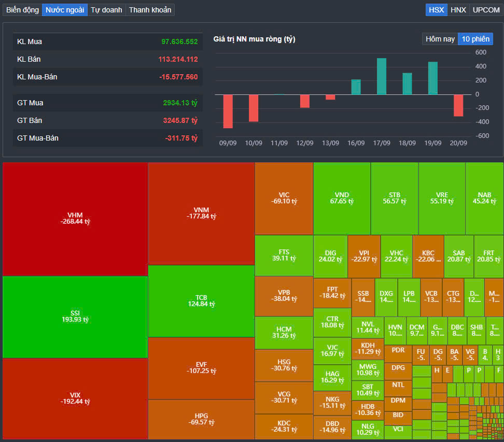
Task: Click the red bar for 09/09
Action: pos(228,112)
